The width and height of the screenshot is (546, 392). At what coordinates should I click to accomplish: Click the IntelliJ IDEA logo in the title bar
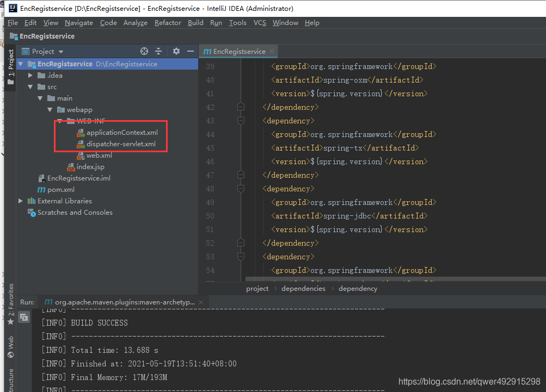[13, 8]
